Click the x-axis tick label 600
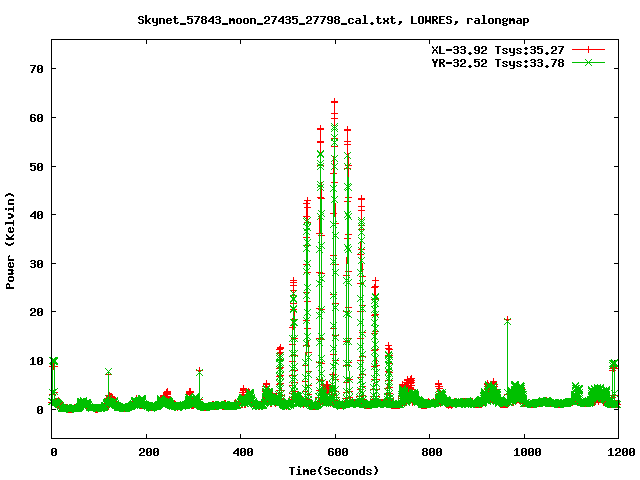Screen dimensions: 640x480 pyautogui.click(x=337, y=452)
